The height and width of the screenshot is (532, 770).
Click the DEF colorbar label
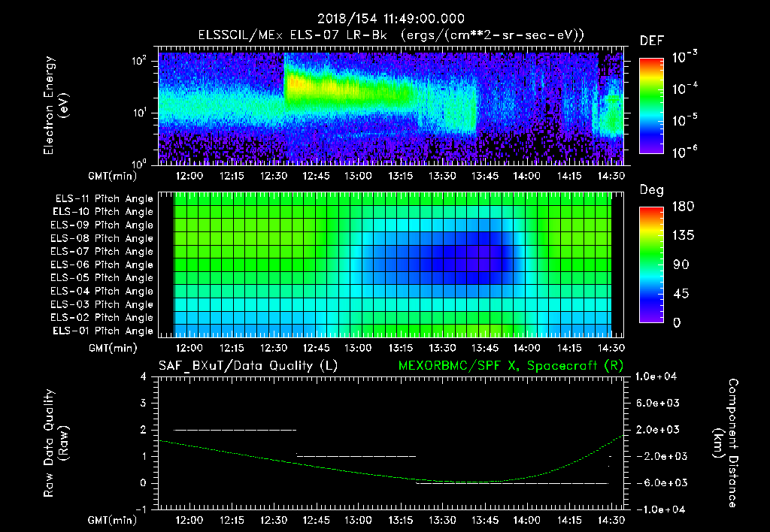tap(651, 41)
